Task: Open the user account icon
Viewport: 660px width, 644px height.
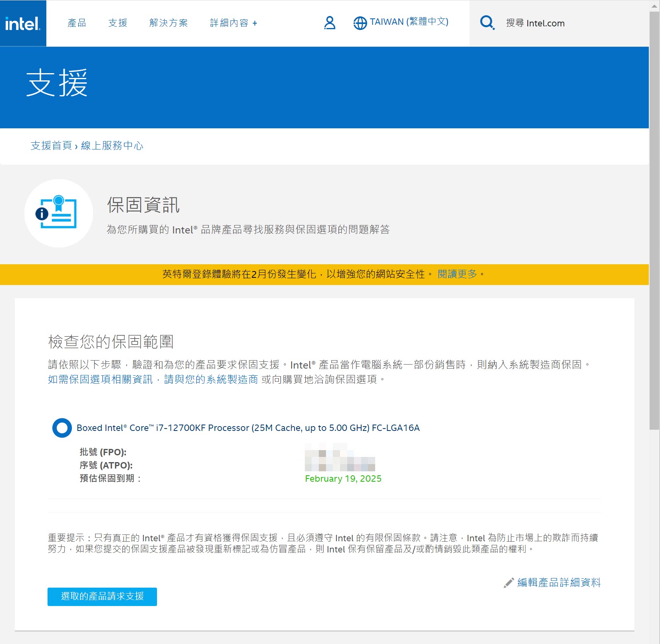Action: coord(330,23)
